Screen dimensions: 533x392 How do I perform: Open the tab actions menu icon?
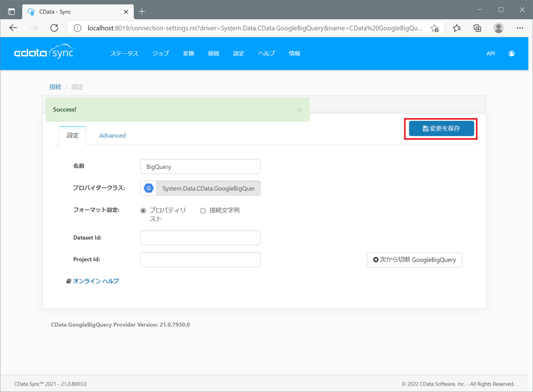coord(12,12)
